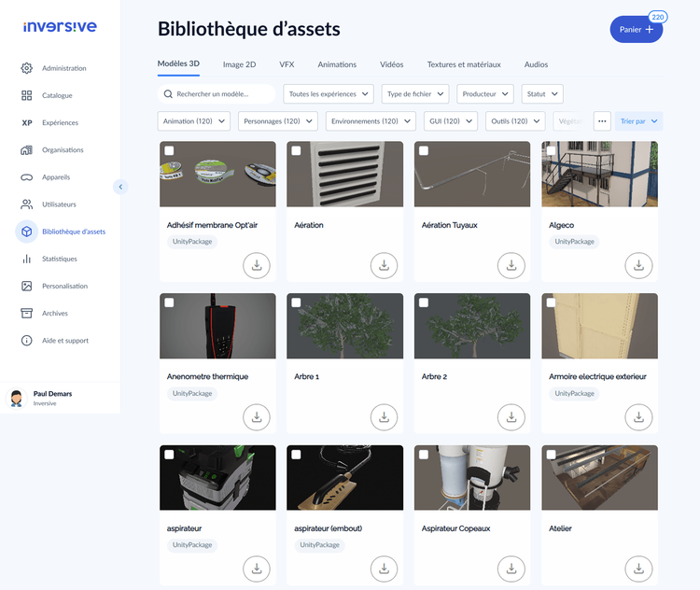Download the Arbre 1 asset

[x=384, y=417]
